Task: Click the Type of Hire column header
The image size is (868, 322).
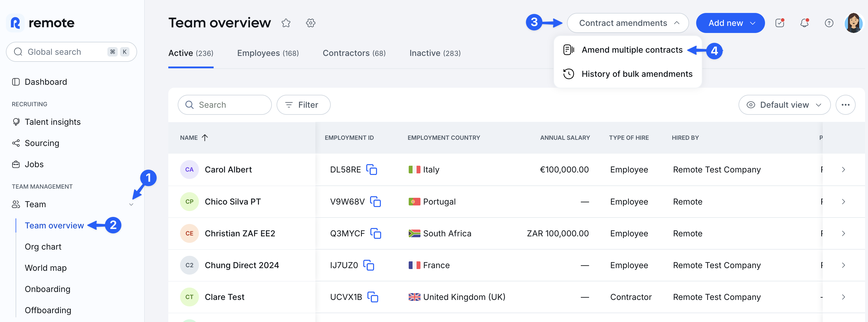Action: pyautogui.click(x=629, y=137)
